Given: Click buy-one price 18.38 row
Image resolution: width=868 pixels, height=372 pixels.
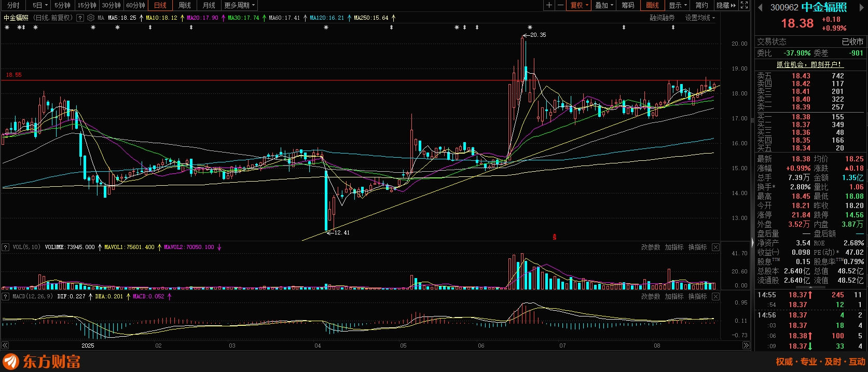Looking at the screenshot, I should 809,117.
